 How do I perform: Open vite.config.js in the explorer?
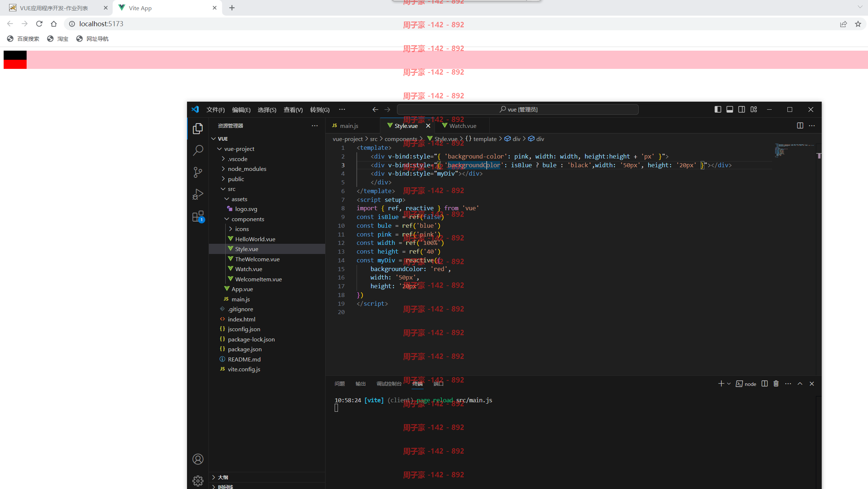pos(267,369)
